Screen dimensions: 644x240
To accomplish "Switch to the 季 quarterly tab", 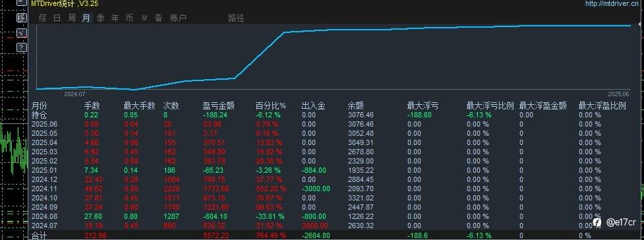I will coord(101,18).
